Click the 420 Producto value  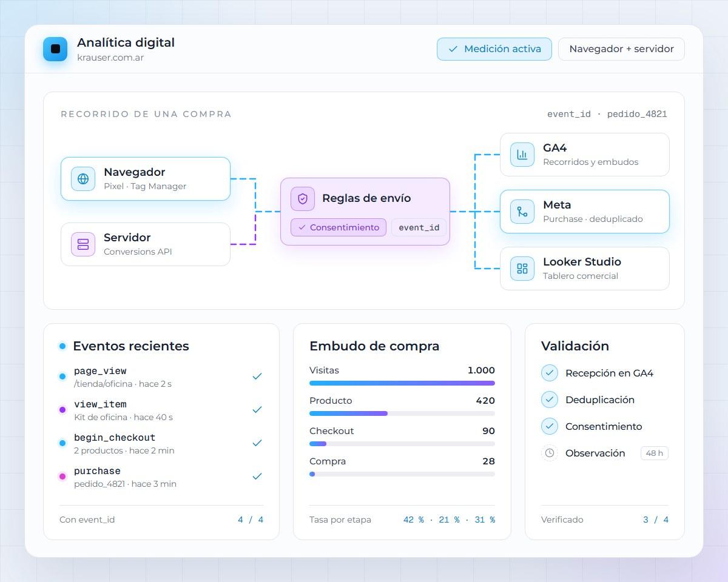pyautogui.click(x=485, y=401)
